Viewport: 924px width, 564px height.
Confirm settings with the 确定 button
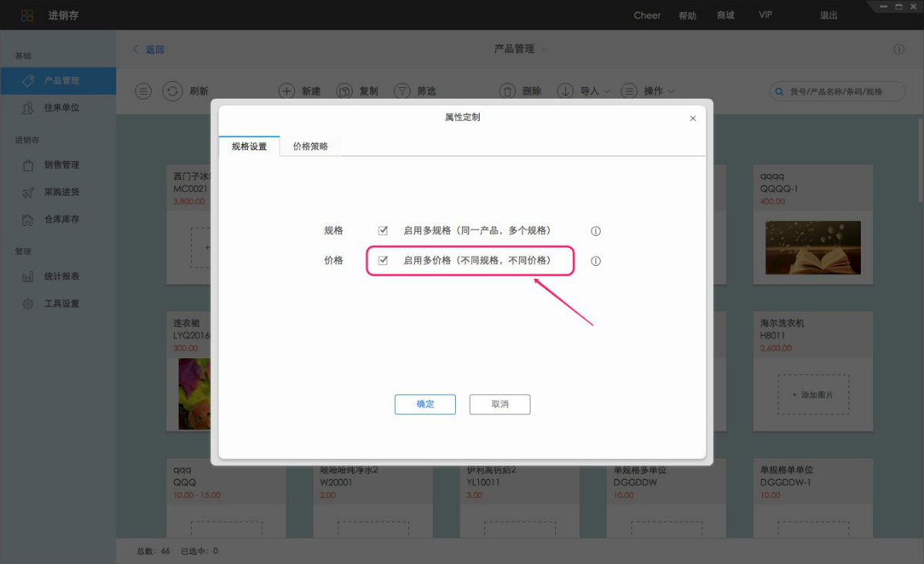click(x=425, y=404)
